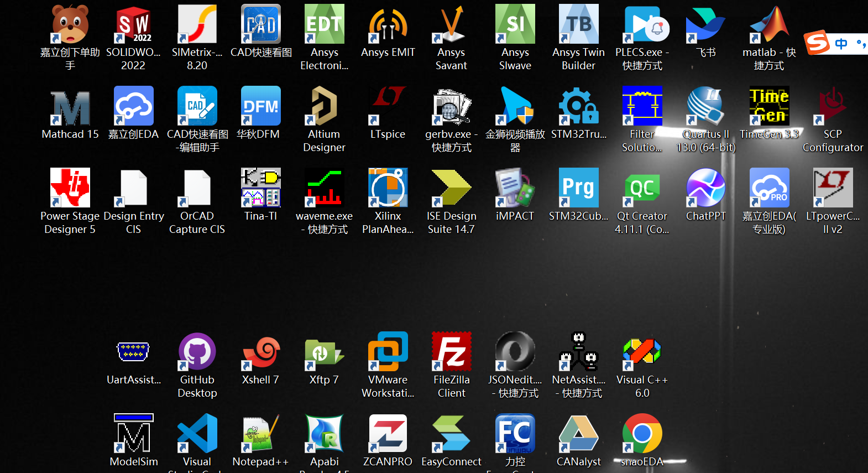Viewport: 868px width, 473px height.
Task: Open the CANalyst icon
Action: point(578,434)
